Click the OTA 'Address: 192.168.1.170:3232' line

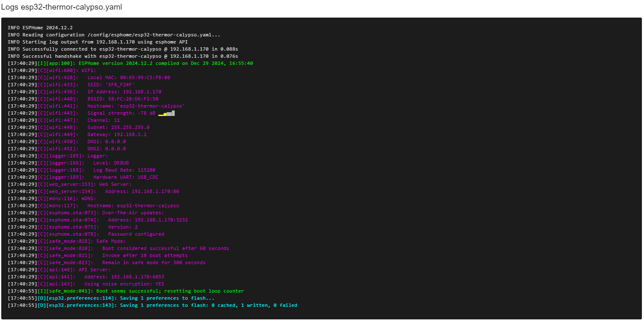pyautogui.click(x=97, y=220)
